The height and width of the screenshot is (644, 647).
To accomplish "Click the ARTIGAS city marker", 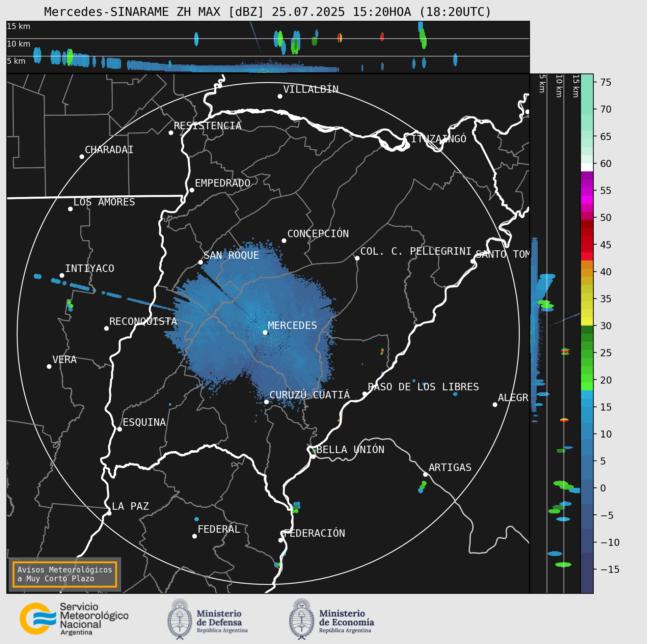I will pyautogui.click(x=425, y=474).
